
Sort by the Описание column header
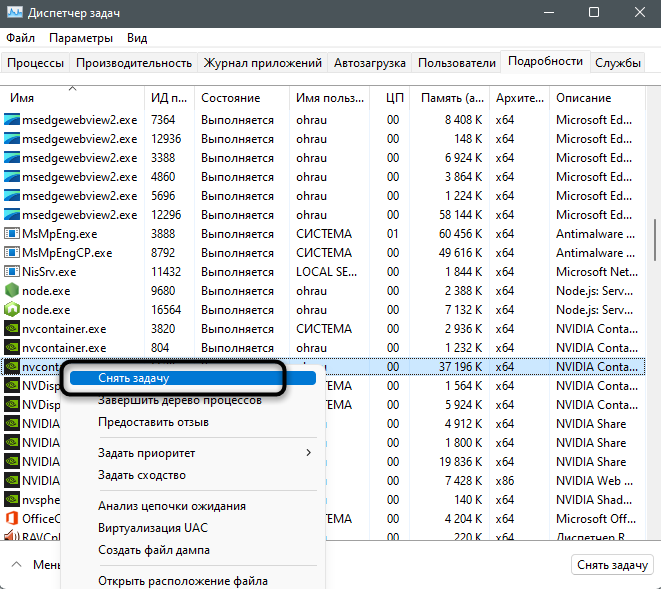click(x=597, y=98)
